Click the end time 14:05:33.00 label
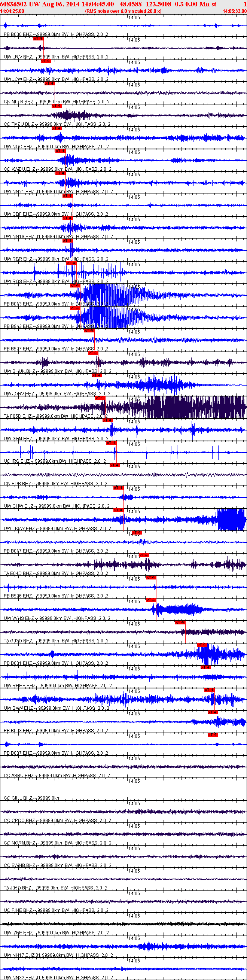The height and width of the screenshot is (980, 247). point(234,11)
